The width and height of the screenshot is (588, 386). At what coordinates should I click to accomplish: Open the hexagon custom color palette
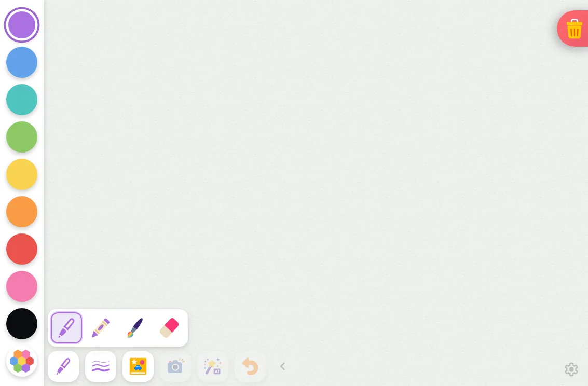(22, 361)
